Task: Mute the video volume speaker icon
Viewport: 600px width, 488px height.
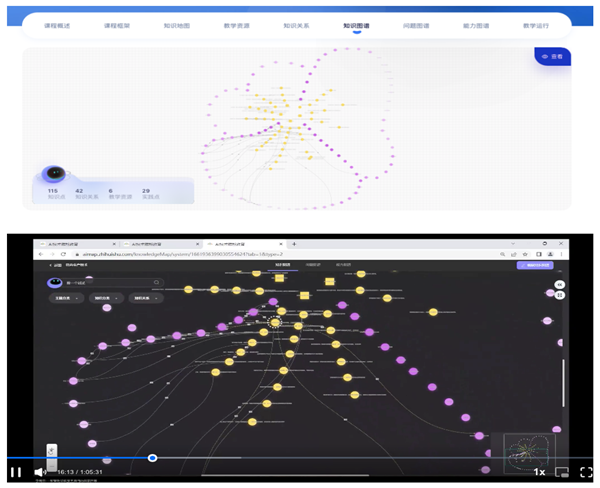Action: pyautogui.click(x=40, y=471)
